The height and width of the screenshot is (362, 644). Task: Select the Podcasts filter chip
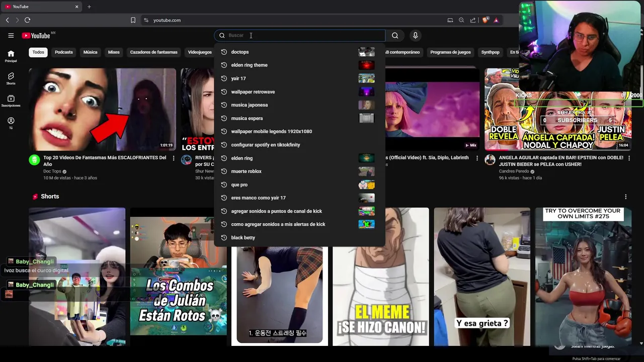coord(64,52)
